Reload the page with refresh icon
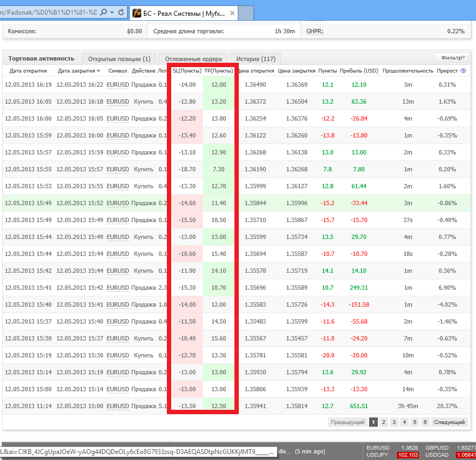 121,13
